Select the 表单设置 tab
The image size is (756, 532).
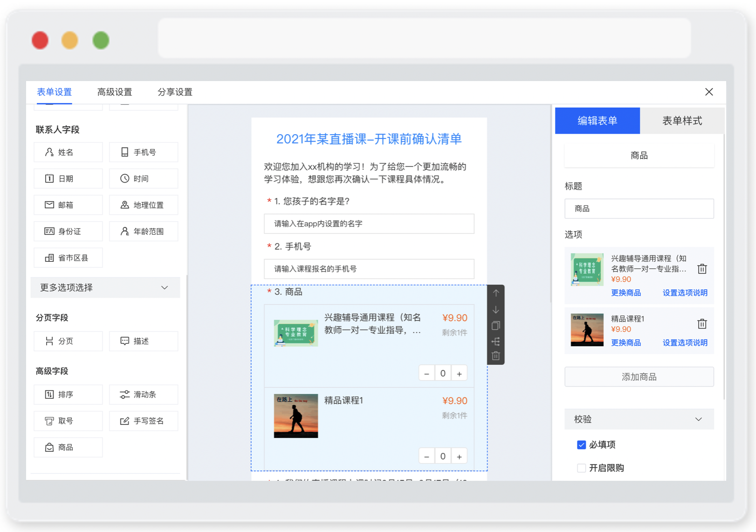(x=55, y=92)
